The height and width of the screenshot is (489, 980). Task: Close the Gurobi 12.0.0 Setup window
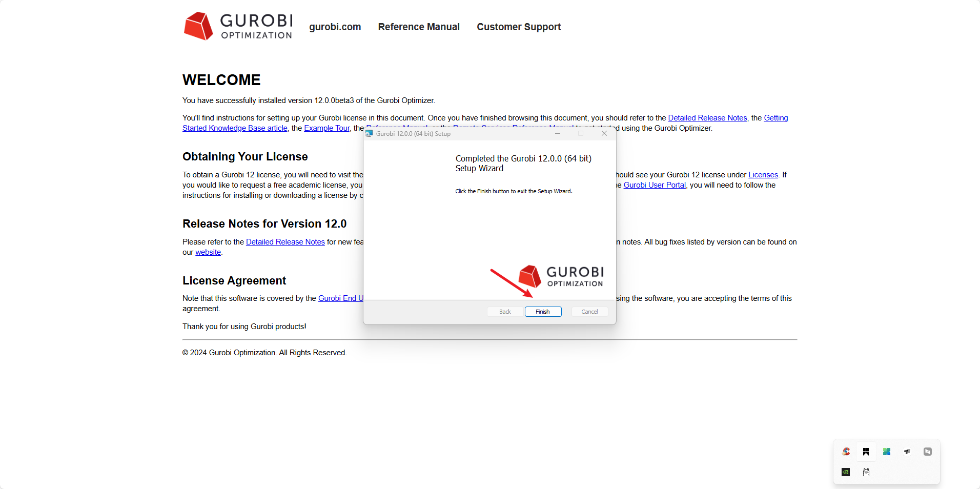pos(604,133)
